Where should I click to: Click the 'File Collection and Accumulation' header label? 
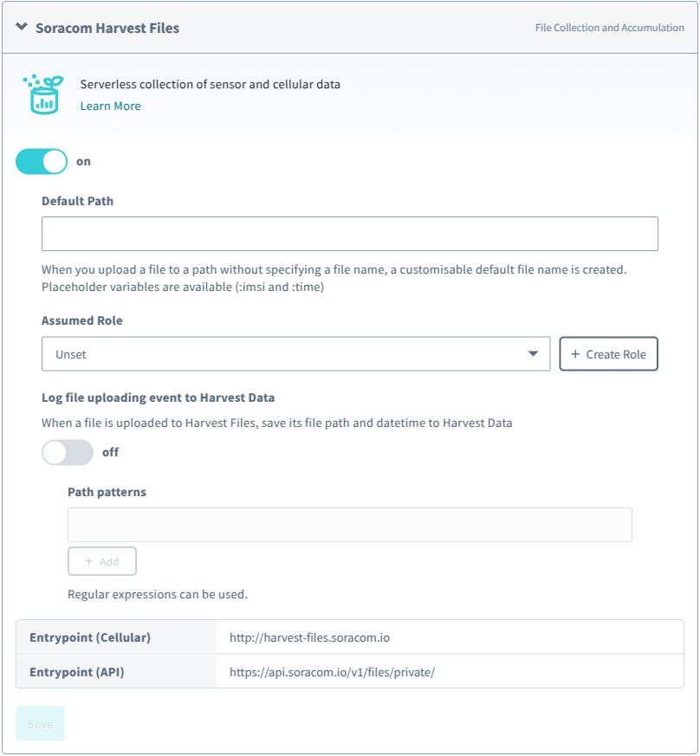pyautogui.click(x=609, y=28)
